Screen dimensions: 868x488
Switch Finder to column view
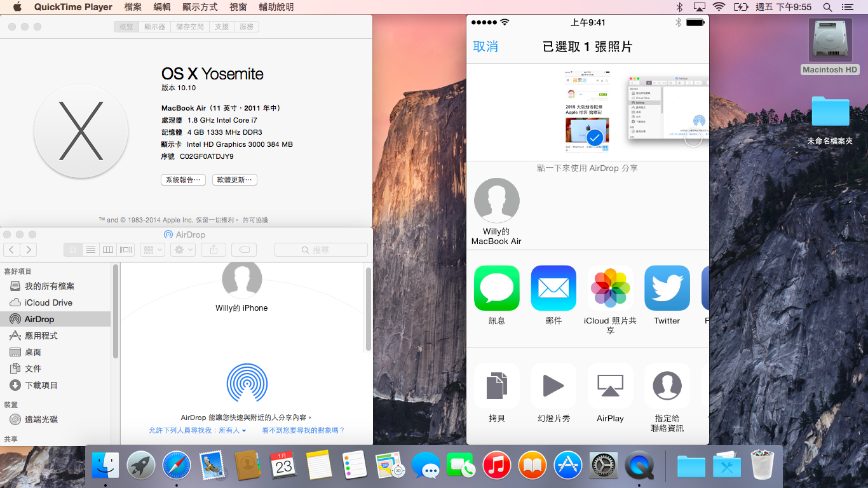[x=108, y=250]
